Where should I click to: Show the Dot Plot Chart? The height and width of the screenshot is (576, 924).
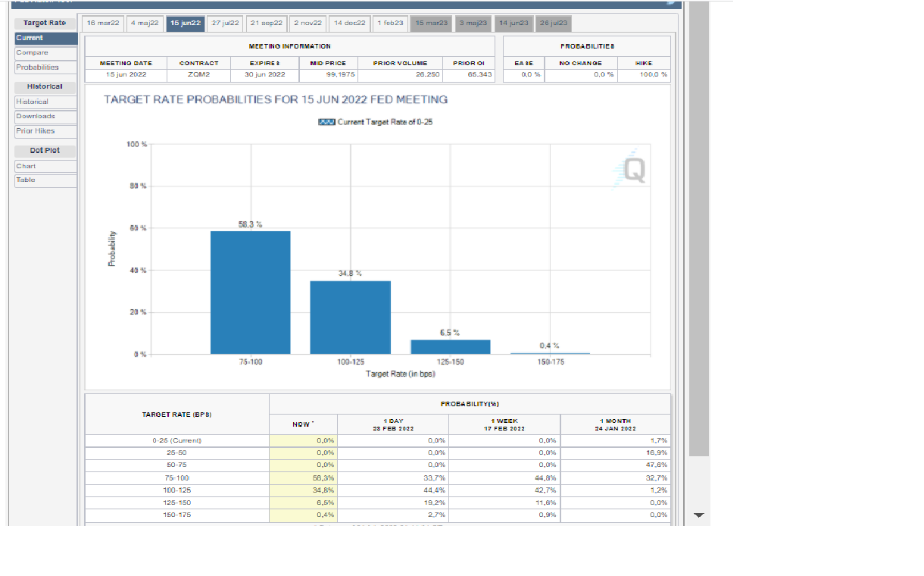(x=46, y=166)
